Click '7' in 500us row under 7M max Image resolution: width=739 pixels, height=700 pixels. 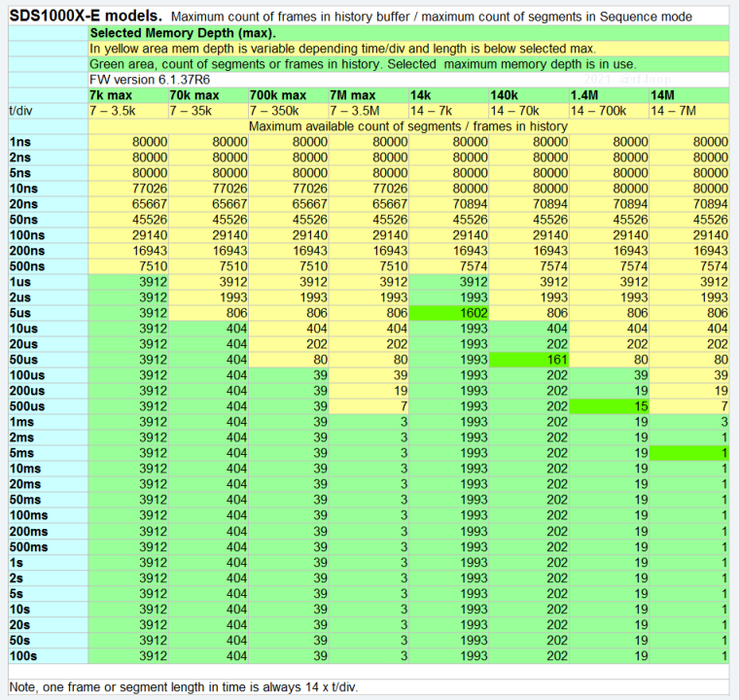[x=369, y=406]
